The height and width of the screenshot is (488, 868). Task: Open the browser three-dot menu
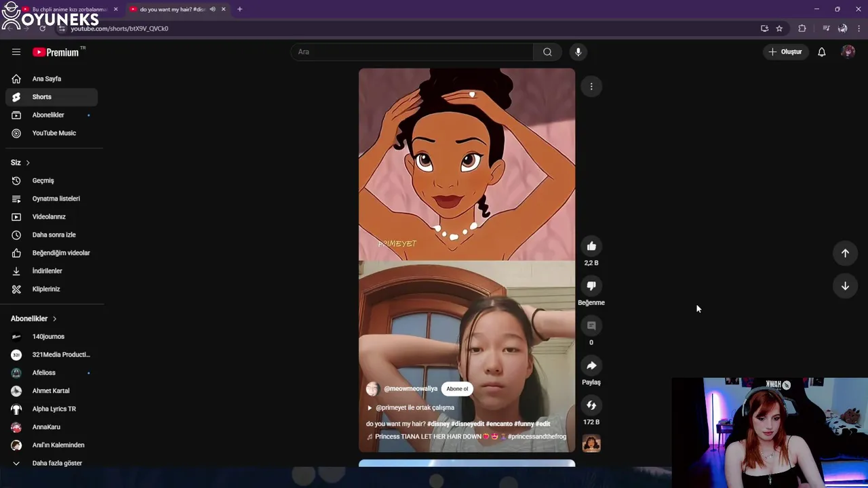pyautogui.click(x=859, y=28)
